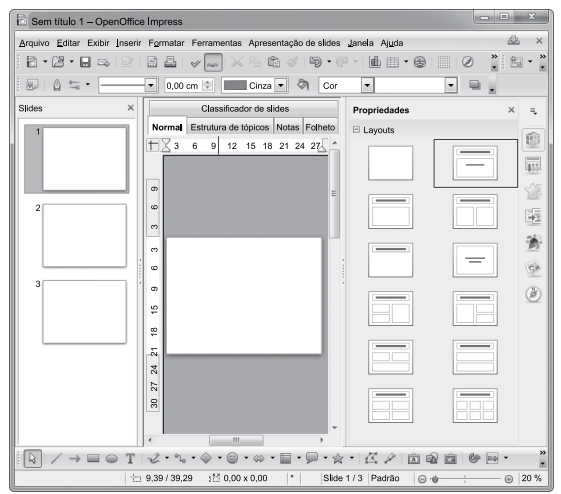Click the Save document icon
Screen dimensions: 561x494
coord(85,62)
